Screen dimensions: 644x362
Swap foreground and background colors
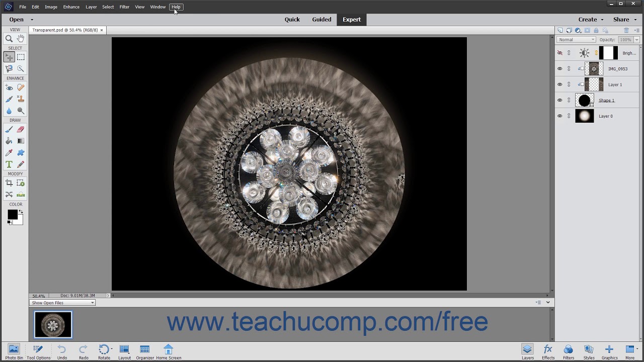pos(21,212)
